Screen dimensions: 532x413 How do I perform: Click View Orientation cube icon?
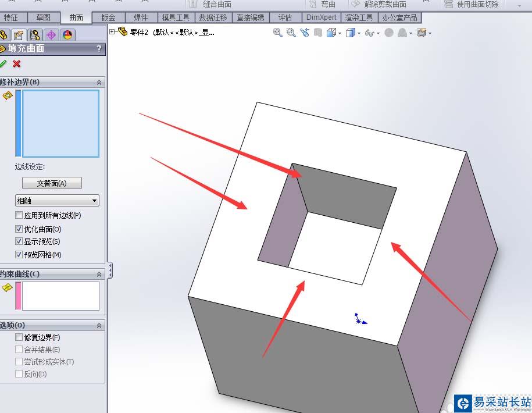click(331, 33)
